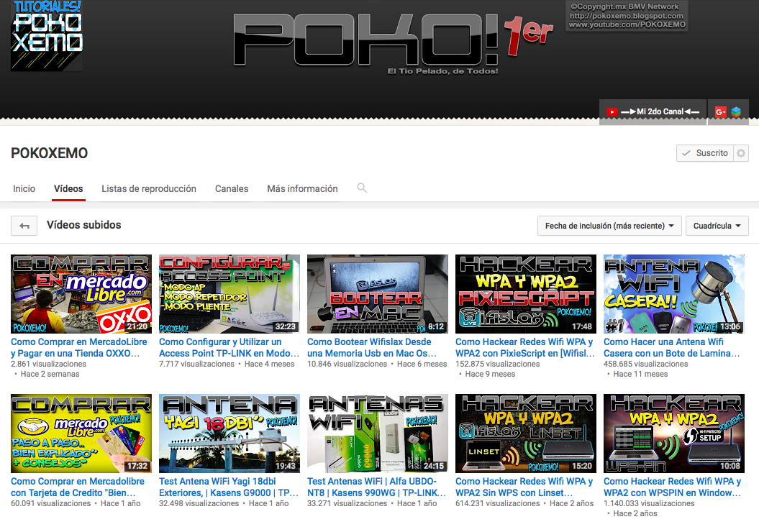The height and width of the screenshot is (532, 759).
Task: Open the Como Bootear Wifislax video title
Action: [x=372, y=347]
